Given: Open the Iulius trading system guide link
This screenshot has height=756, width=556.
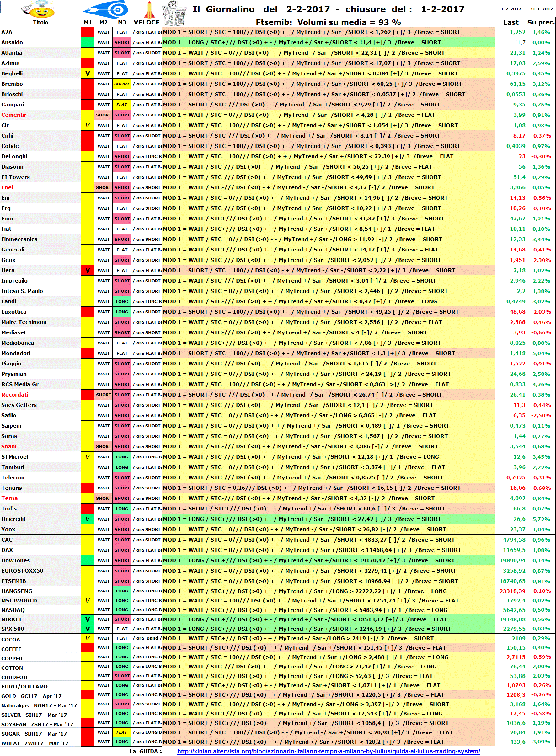Looking at the screenshot, I should (x=329, y=751).
